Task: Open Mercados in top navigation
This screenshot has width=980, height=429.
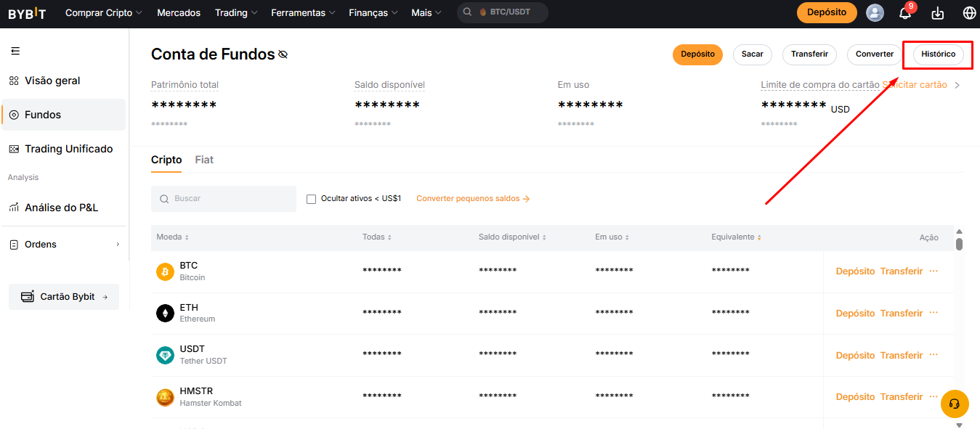Action: [x=179, y=12]
